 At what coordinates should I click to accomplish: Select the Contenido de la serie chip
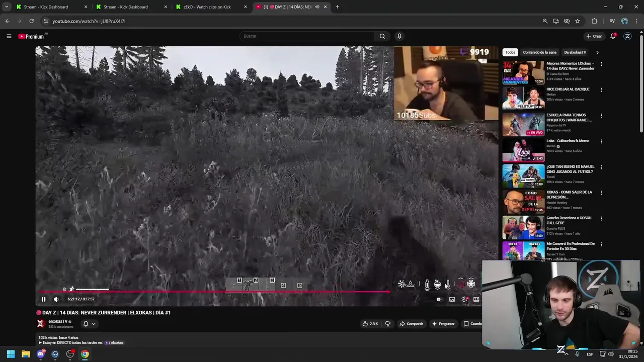pyautogui.click(x=539, y=52)
